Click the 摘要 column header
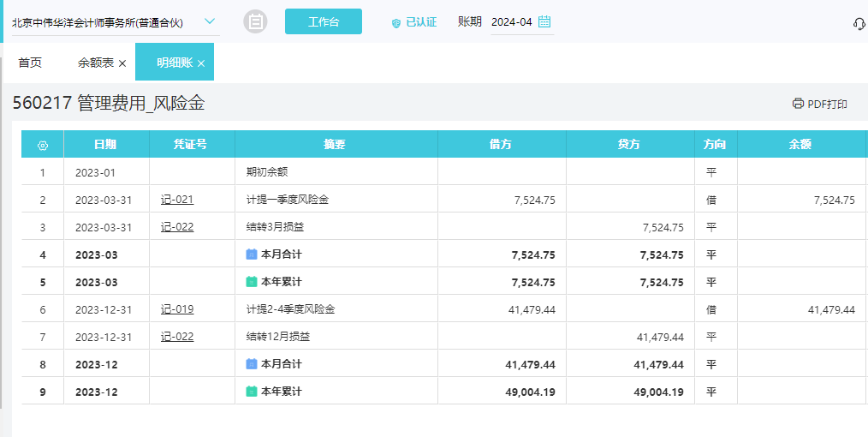The width and height of the screenshot is (868, 437). coord(336,145)
